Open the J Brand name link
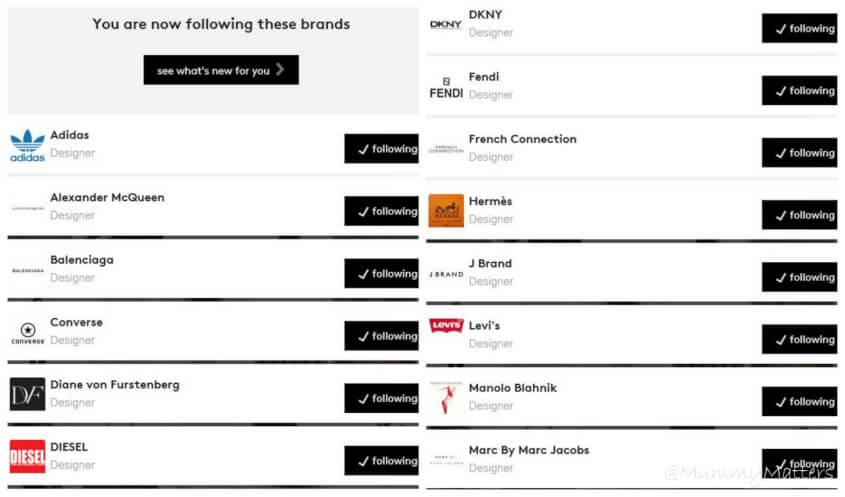The width and height of the screenshot is (845, 497). tap(490, 264)
